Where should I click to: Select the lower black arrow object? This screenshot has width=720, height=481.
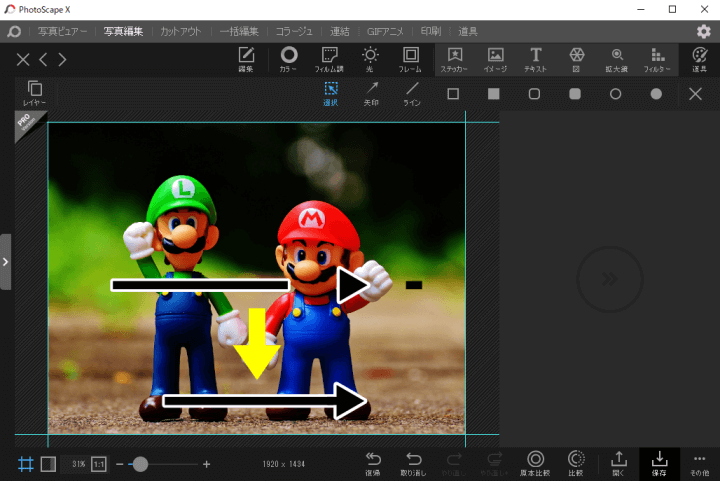click(x=265, y=401)
